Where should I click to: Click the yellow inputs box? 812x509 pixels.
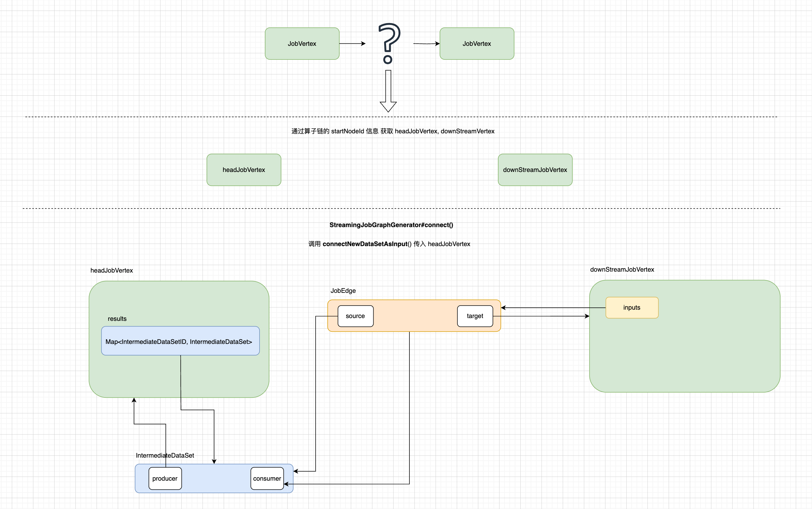pos(632,308)
